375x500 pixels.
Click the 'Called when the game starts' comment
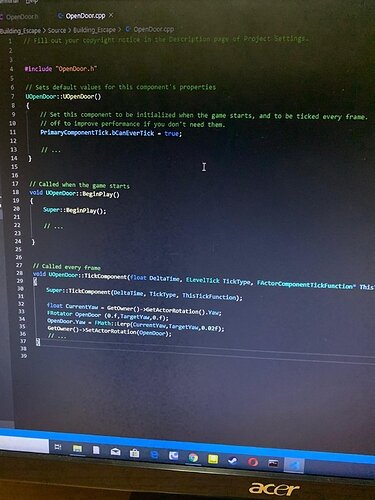click(x=79, y=185)
